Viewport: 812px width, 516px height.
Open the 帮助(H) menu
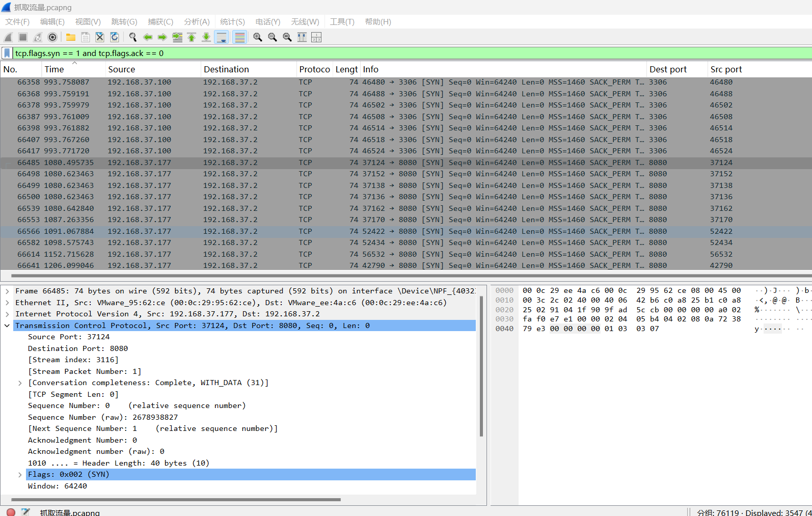pos(378,22)
